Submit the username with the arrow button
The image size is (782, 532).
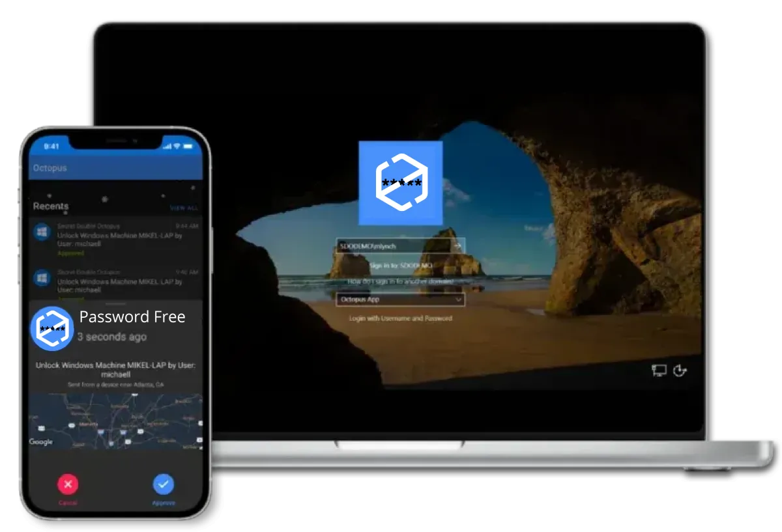(x=458, y=245)
